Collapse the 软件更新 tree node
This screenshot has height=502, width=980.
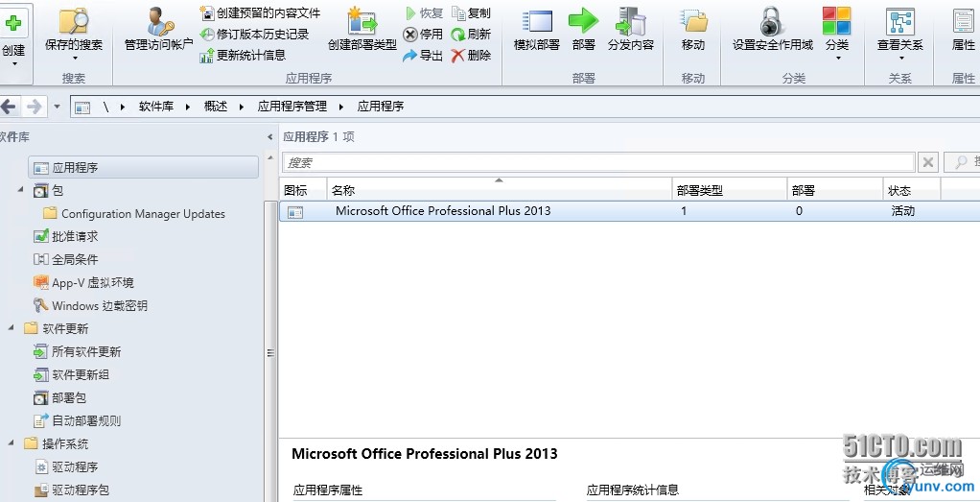12,328
